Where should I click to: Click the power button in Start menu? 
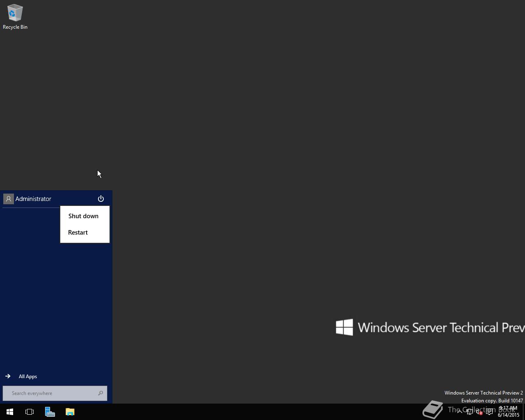[x=101, y=199]
